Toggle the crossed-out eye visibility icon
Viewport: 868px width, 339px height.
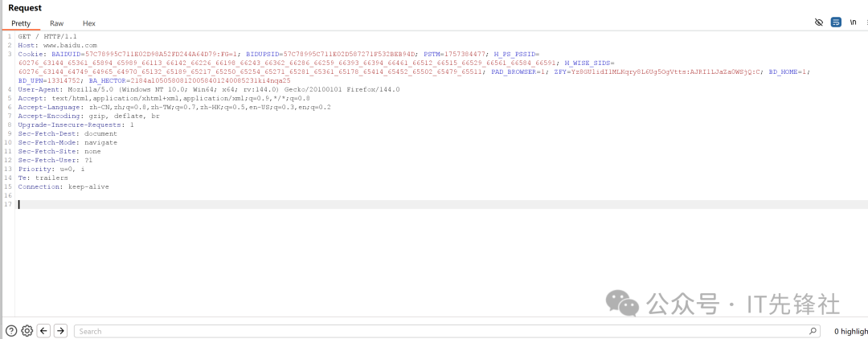(x=819, y=22)
